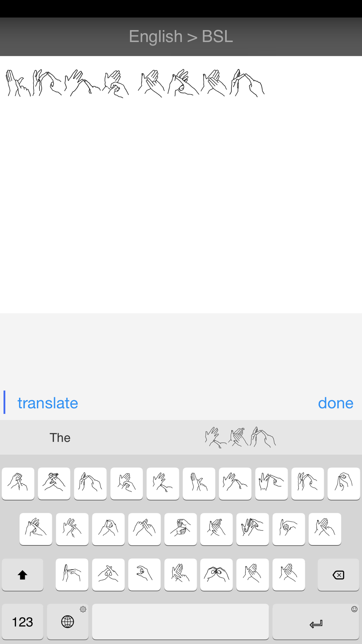Tap the return arrow key
Viewport: 362px width, 644px height.
pyautogui.click(x=316, y=622)
